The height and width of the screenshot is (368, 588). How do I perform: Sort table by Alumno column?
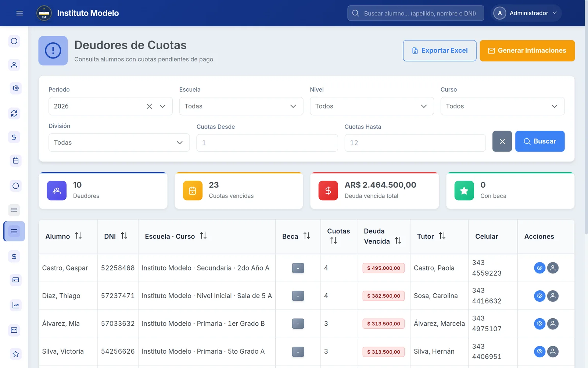(78, 236)
